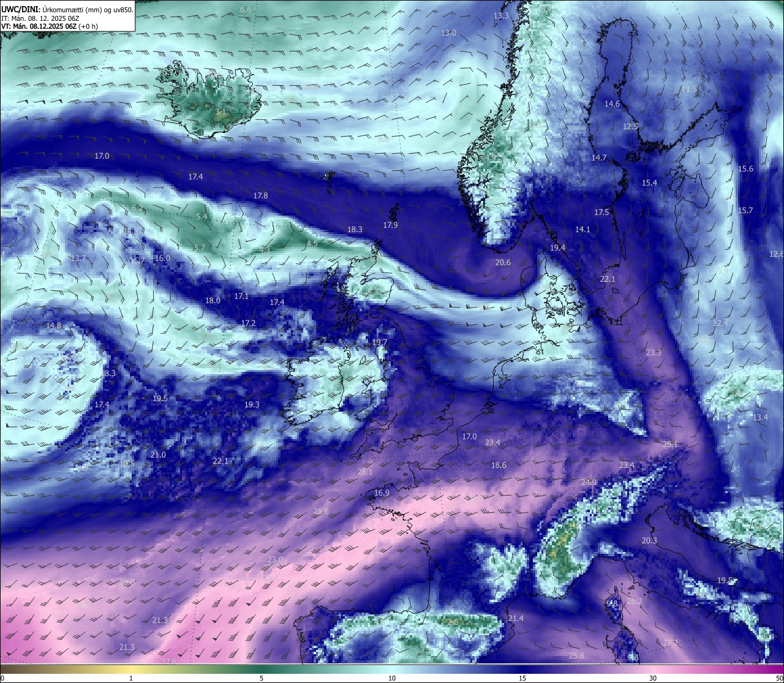Click the 14.7 value label

point(598,157)
